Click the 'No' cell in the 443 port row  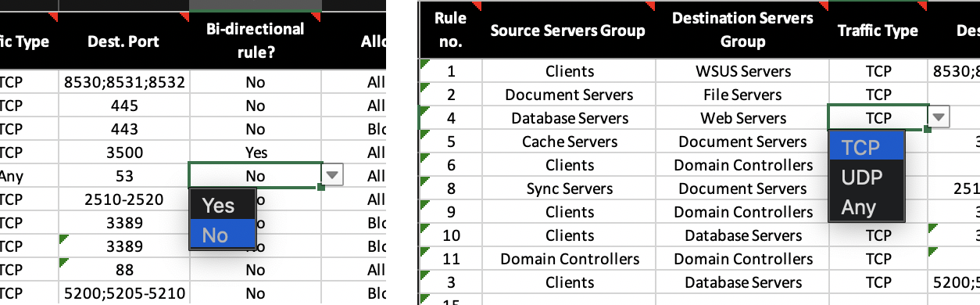click(x=255, y=129)
